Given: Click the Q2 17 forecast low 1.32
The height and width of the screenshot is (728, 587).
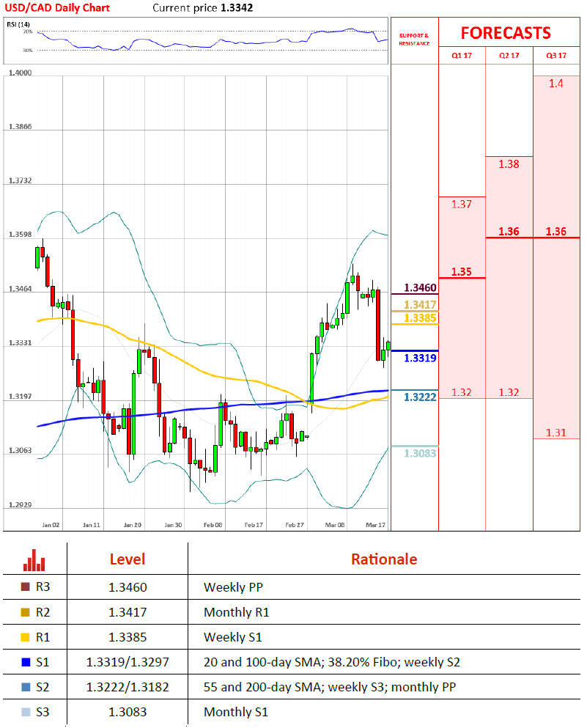Looking at the screenshot, I should pos(509,392).
